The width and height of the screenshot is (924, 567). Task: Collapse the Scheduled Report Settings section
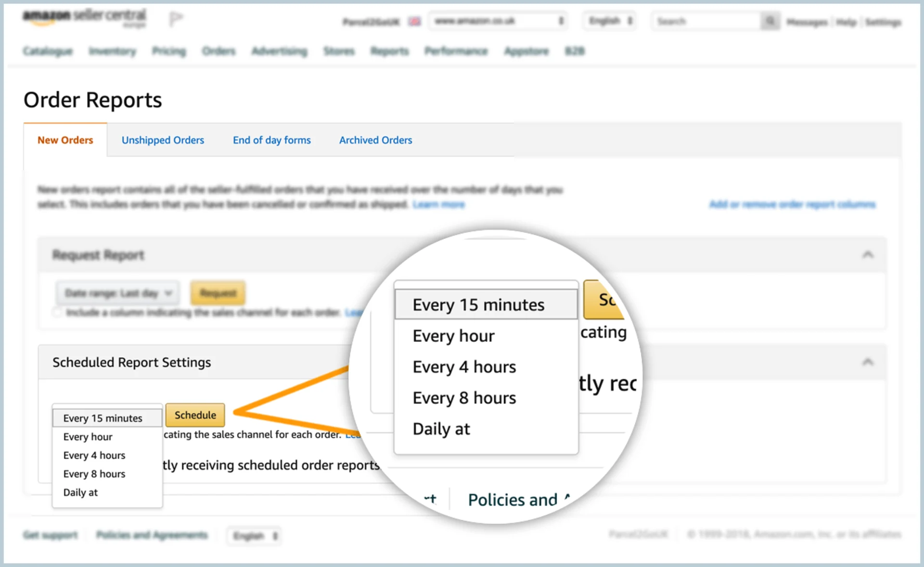click(869, 362)
